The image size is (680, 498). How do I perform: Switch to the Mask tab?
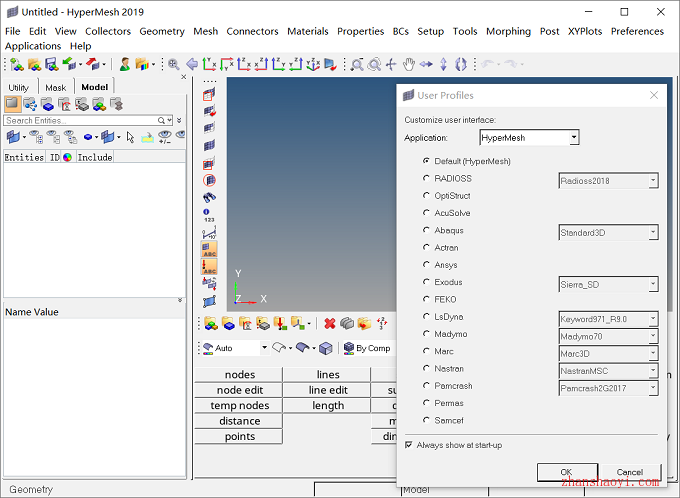(56, 87)
